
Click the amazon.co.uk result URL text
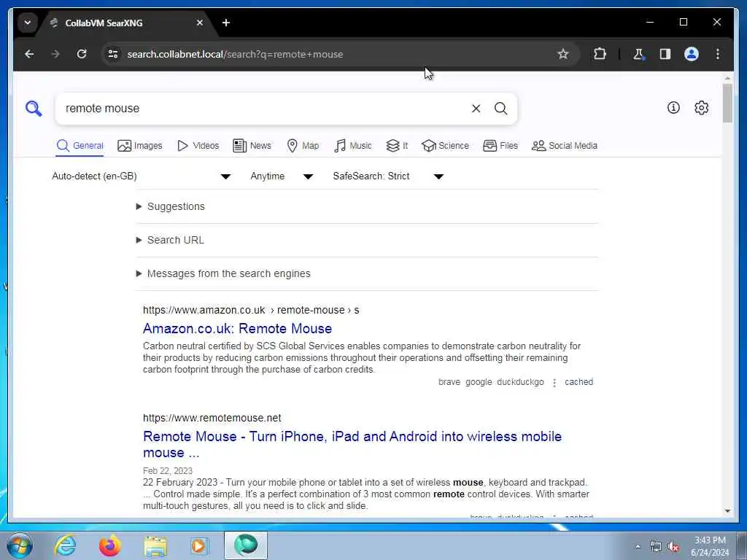coord(251,310)
